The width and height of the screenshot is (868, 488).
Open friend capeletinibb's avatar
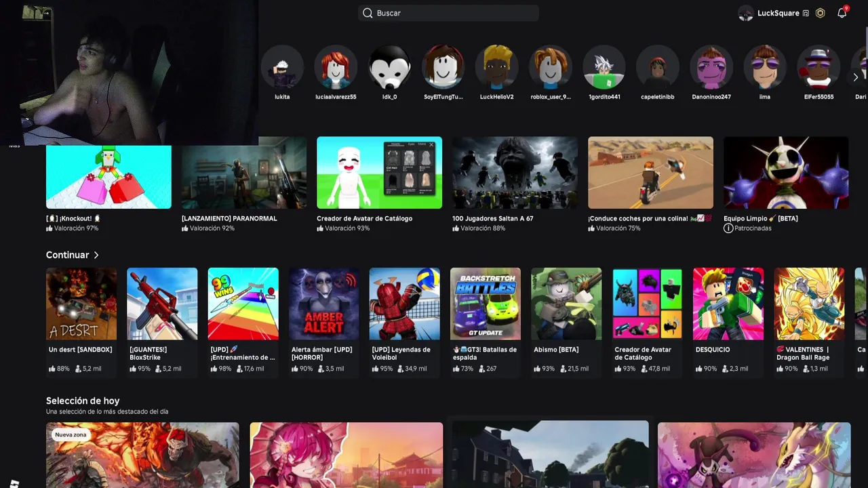[x=658, y=66]
